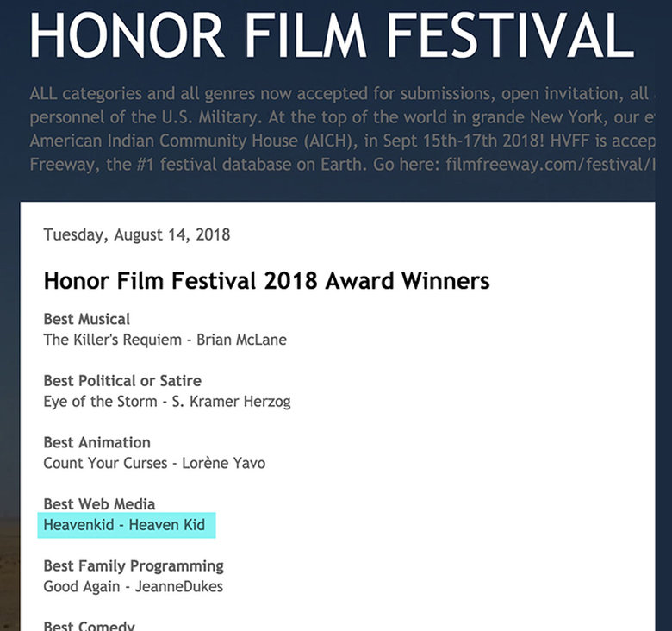The height and width of the screenshot is (631, 672).
Task: Click The Killer's Requiem - Brian McLane line
Action: pyautogui.click(x=165, y=340)
